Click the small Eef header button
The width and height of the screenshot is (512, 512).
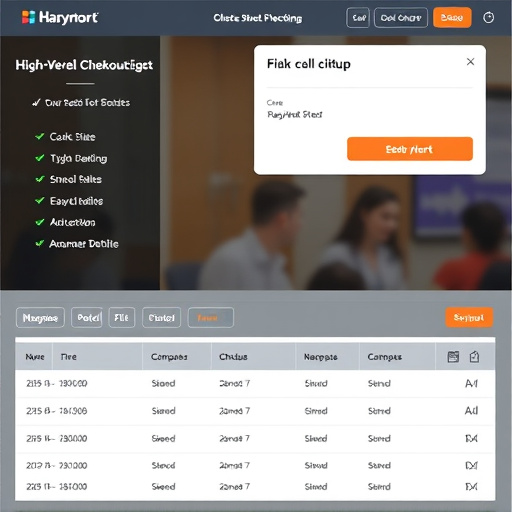pyautogui.click(x=358, y=18)
